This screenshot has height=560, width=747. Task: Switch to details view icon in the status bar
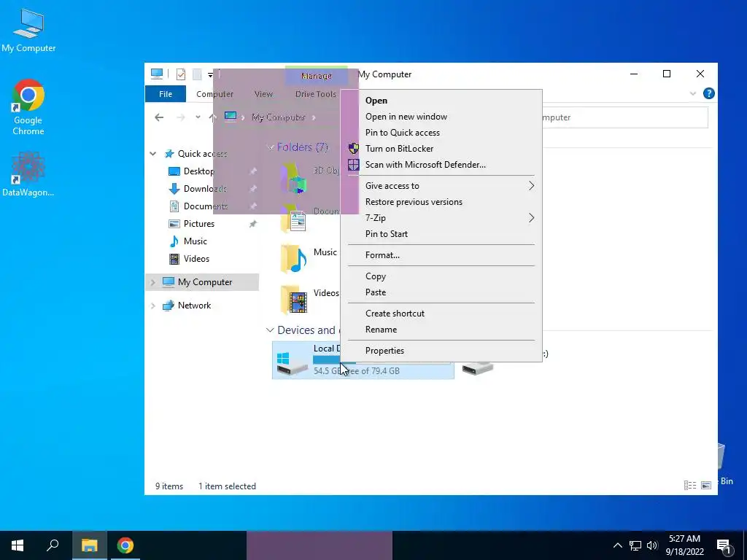(690, 485)
